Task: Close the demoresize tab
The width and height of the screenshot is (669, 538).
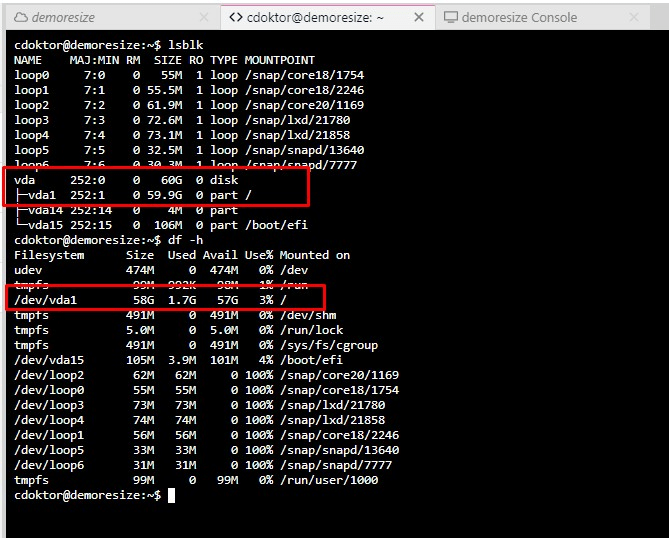Action: click(204, 17)
